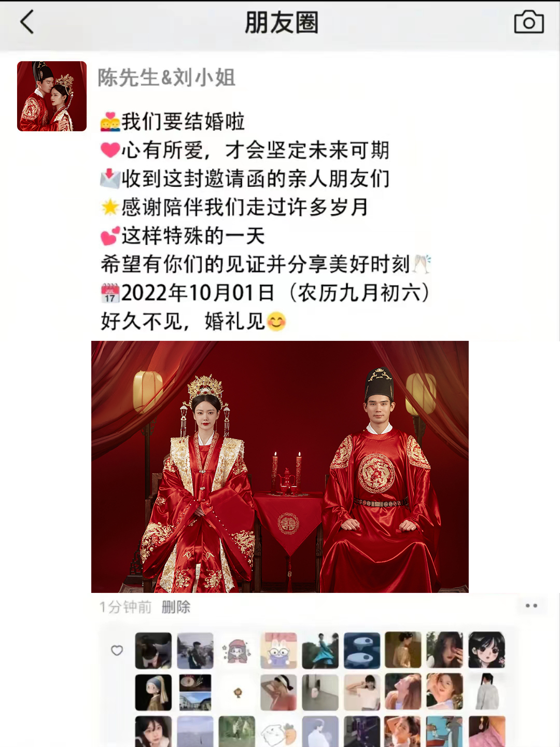Open the two-dot comment and like menu
Viewport: 560px width, 747px height.
[x=531, y=606]
